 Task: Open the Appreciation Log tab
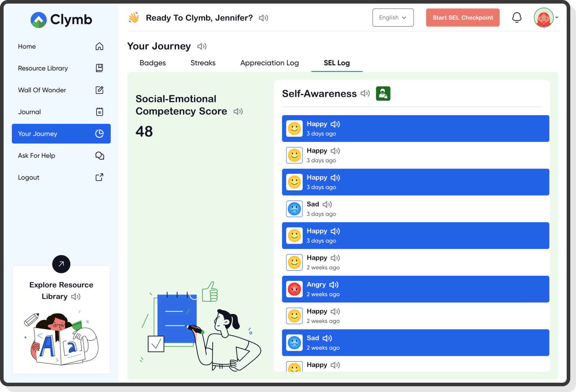269,63
